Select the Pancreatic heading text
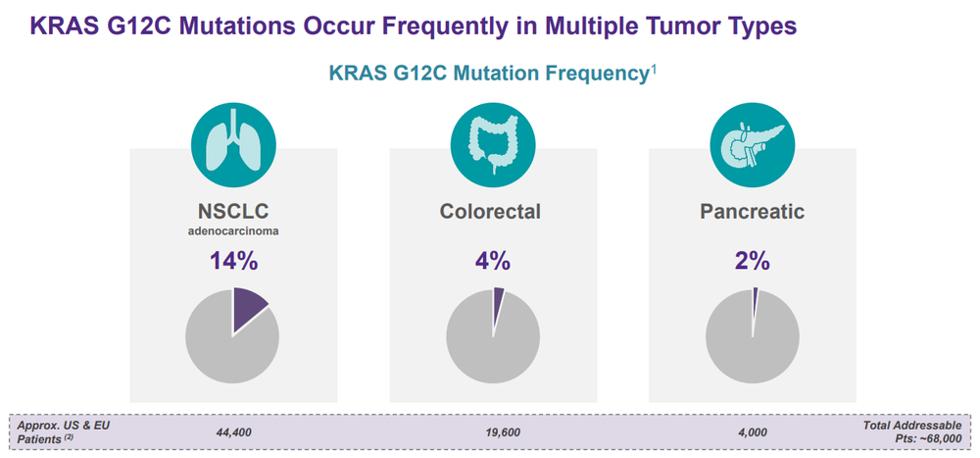980x458 pixels. [x=752, y=212]
